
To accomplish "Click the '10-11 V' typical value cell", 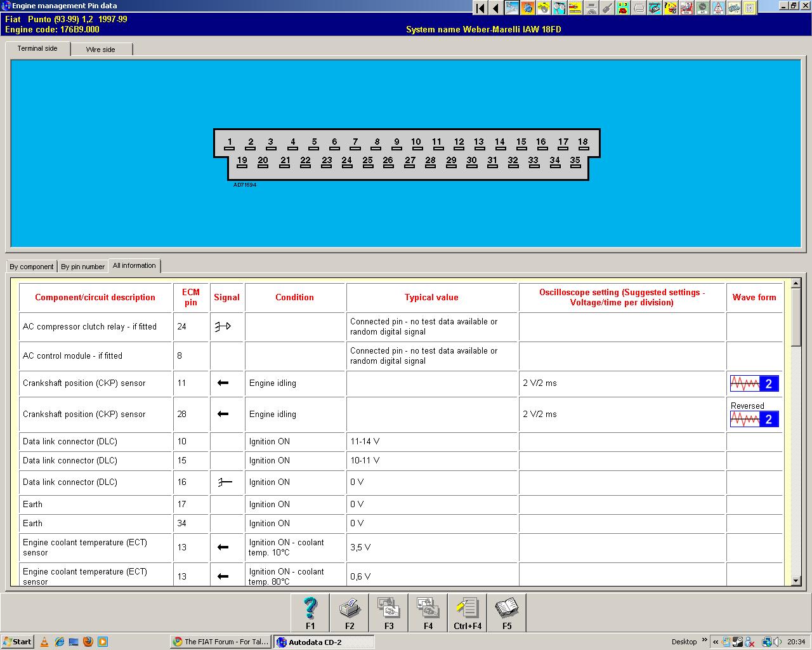I will [431, 461].
